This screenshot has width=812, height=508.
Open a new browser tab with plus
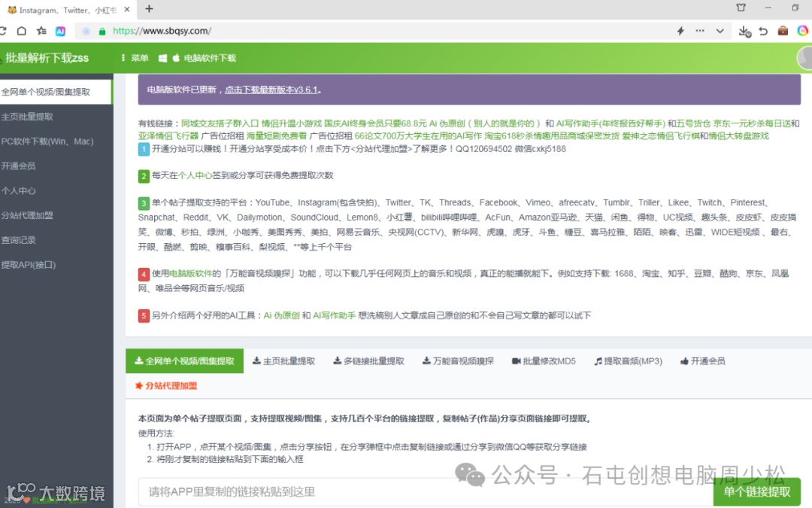coord(149,9)
